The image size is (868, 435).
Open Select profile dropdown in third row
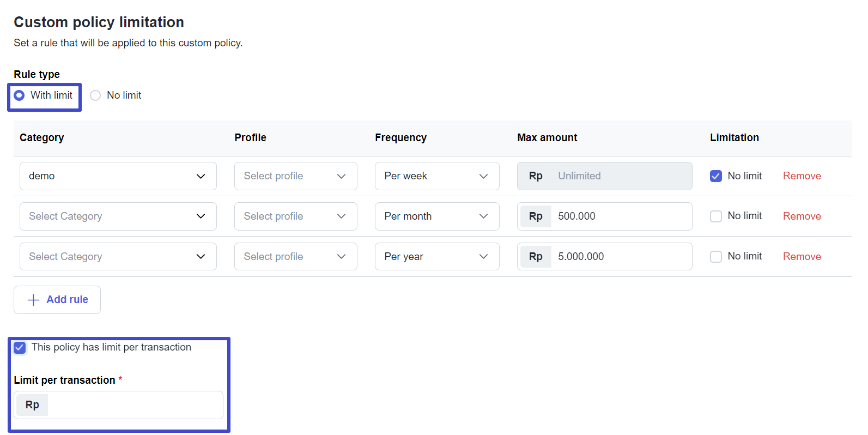(x=295, y=257)
